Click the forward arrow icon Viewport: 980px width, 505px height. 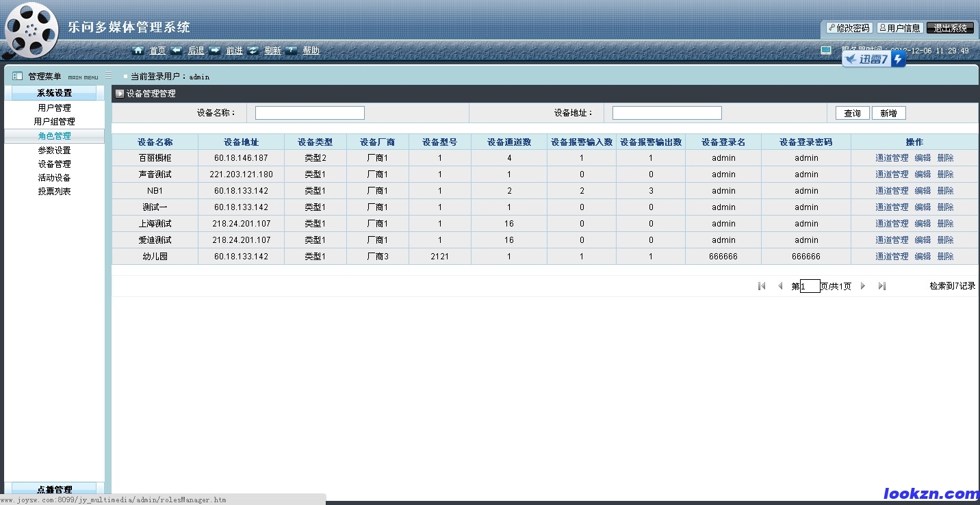[215, 50]
